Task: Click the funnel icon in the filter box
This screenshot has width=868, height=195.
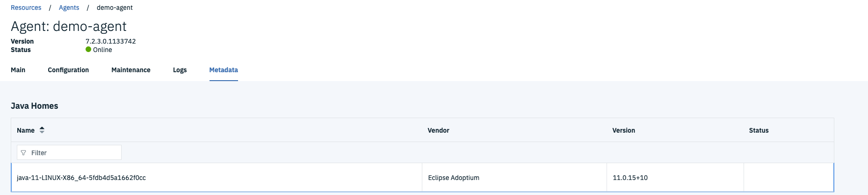Action: pyautogui.click(x=23, y=153)
